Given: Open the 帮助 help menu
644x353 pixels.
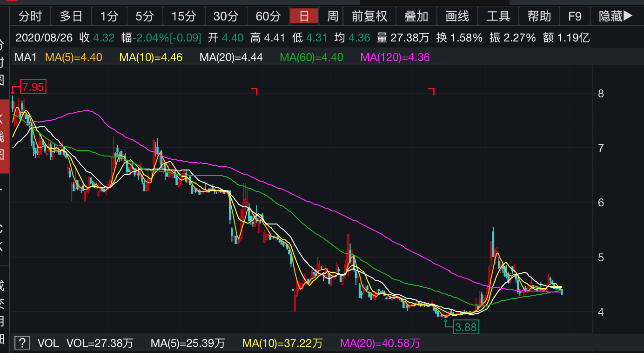Looking at the screenshot, I should [x=539, y=17].
